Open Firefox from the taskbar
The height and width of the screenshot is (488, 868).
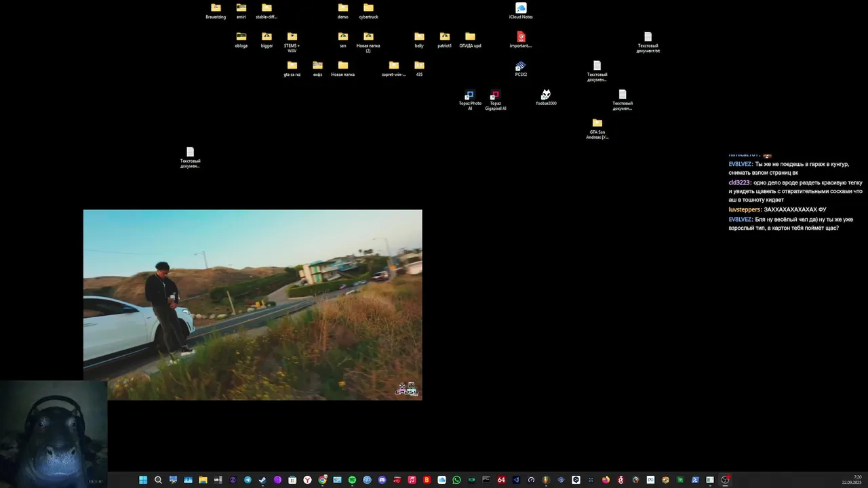(606, 480)
